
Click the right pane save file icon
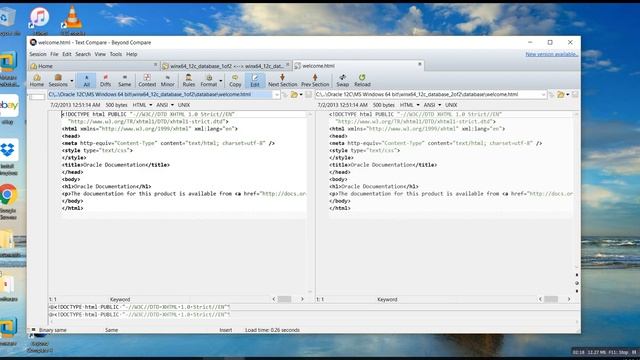(x=575, y=95)
